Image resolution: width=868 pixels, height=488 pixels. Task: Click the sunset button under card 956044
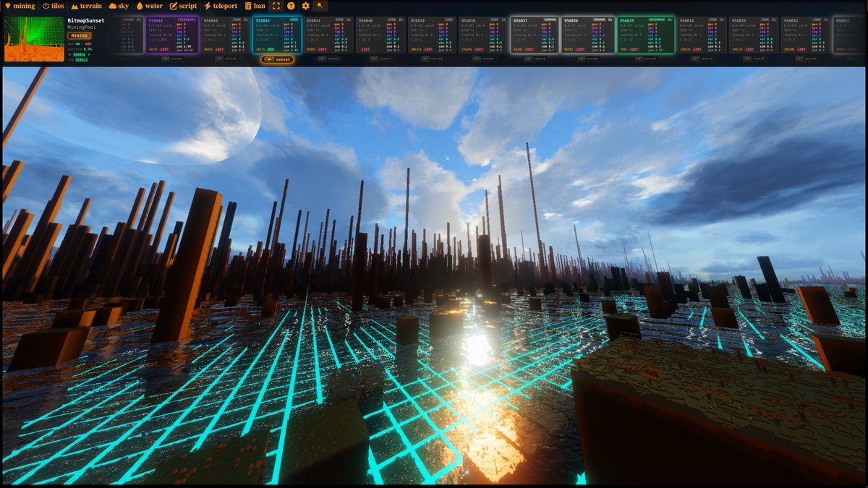click(172, 59)
